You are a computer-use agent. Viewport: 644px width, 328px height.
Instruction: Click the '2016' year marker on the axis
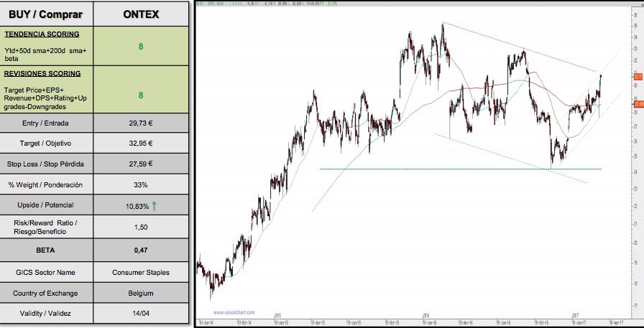[x=426, y=316]
